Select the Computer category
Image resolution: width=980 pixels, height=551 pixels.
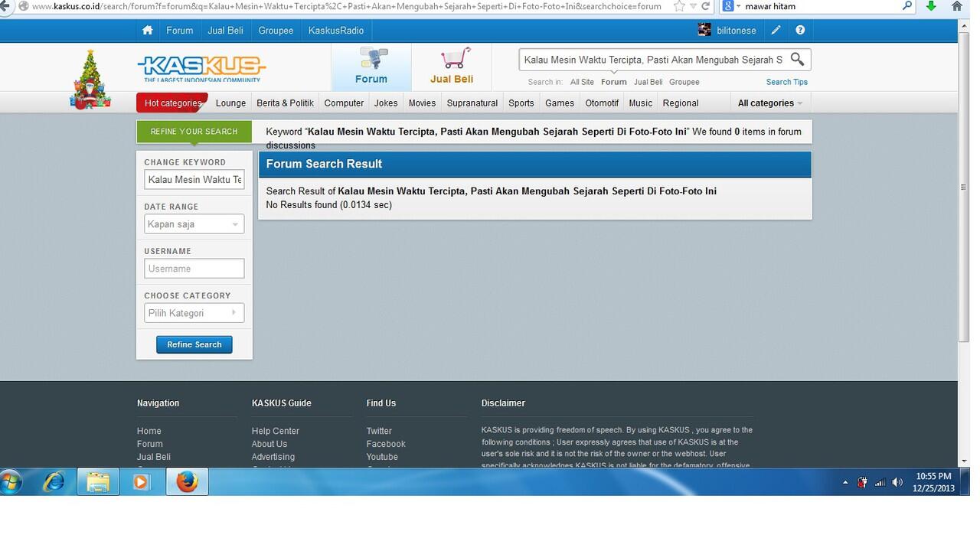(x=344, y=103)
